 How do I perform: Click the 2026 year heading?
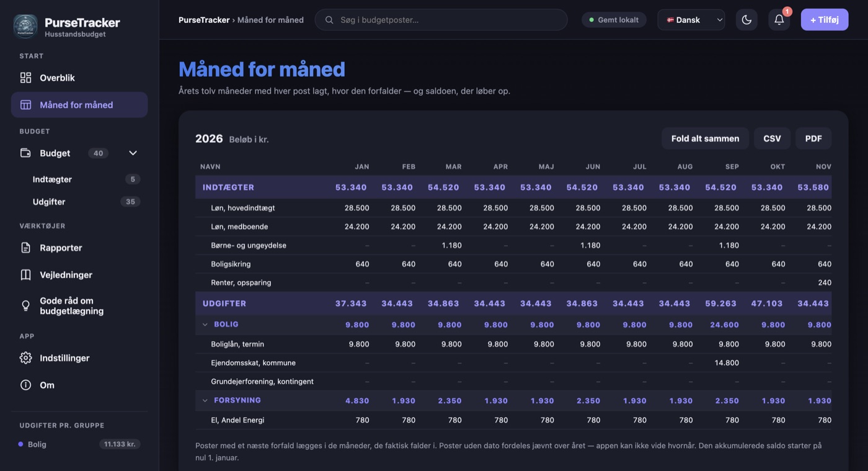coord(209,138)
